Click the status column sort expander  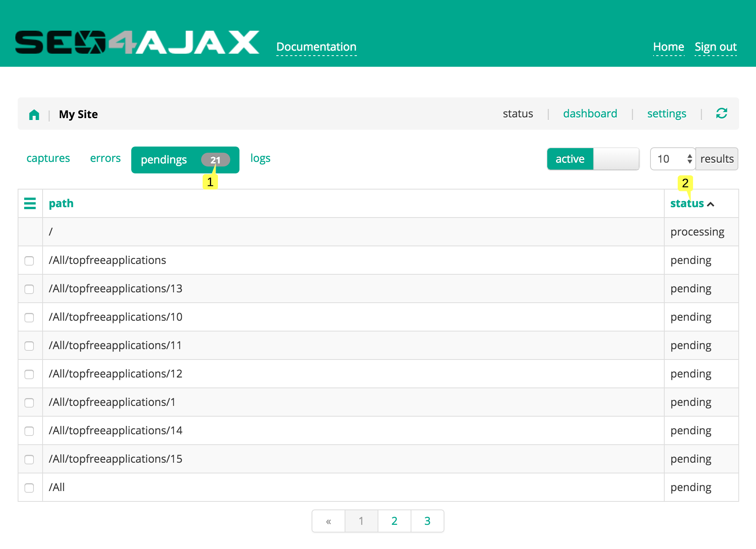(712, 204)
